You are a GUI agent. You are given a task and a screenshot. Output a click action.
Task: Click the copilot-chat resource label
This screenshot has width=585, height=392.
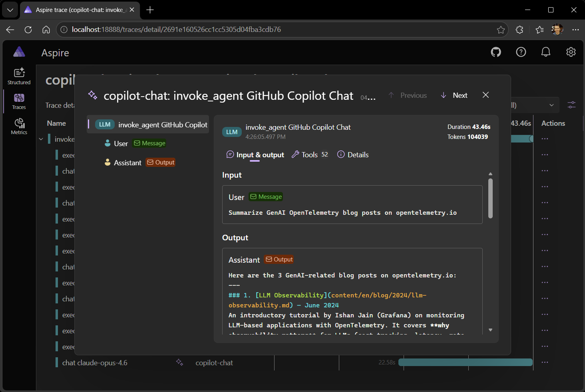click(214, 363)
